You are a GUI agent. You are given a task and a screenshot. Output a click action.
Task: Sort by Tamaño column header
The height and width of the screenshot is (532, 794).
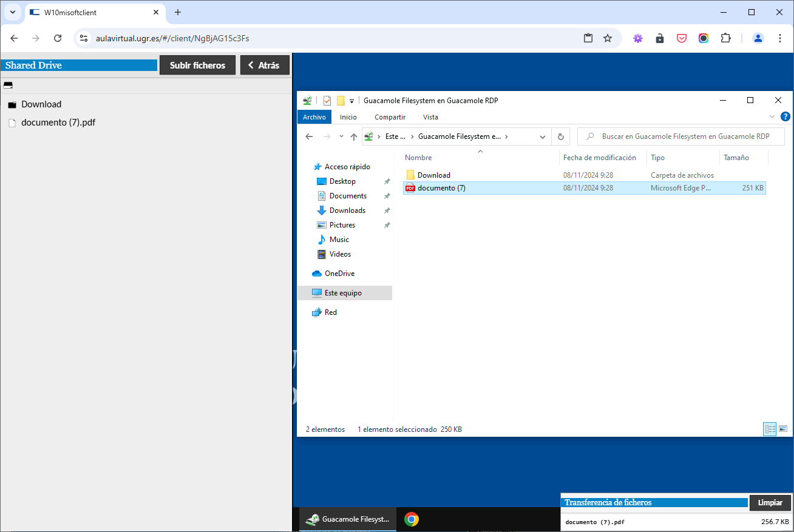736,158
